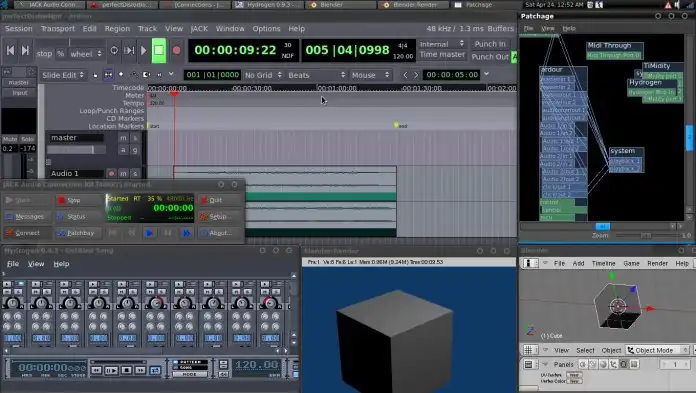
Task: Click Ardour's green stop transport button
Action: [158, 50]
